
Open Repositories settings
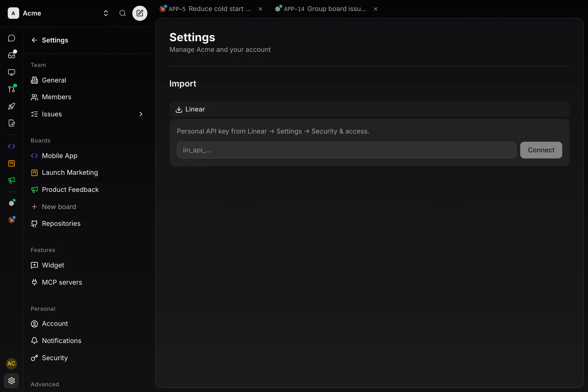[x=87, y=224]
